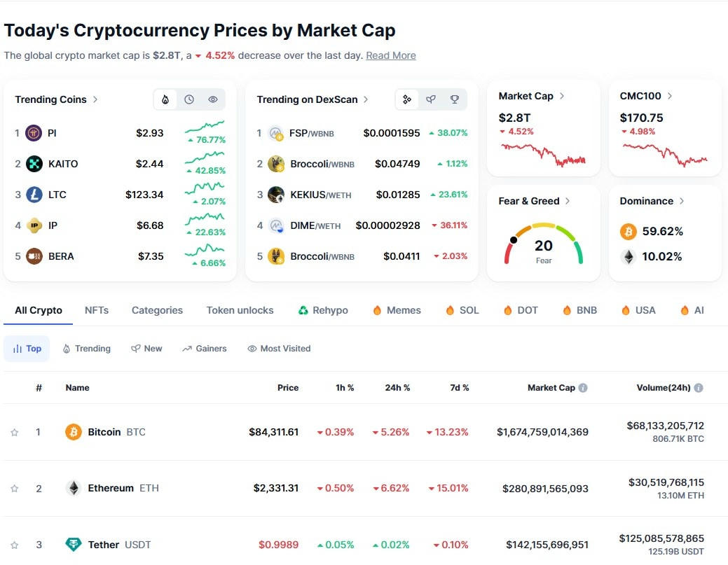Screen dimensions: 728x565
Task: Click the LTC coin icon in Trending Coins
Action: pos(34,195)
